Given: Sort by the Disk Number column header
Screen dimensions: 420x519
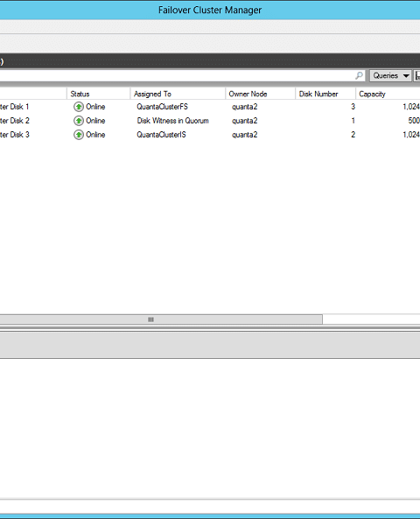Looking at the screenshot, I should click(325, 94).
